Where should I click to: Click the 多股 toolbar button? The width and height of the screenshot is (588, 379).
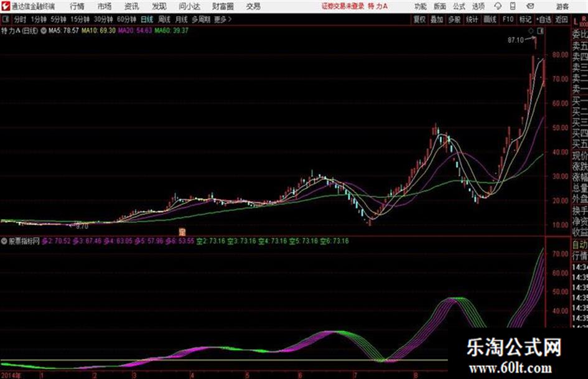pyautogui.click(x=454, y=19)
